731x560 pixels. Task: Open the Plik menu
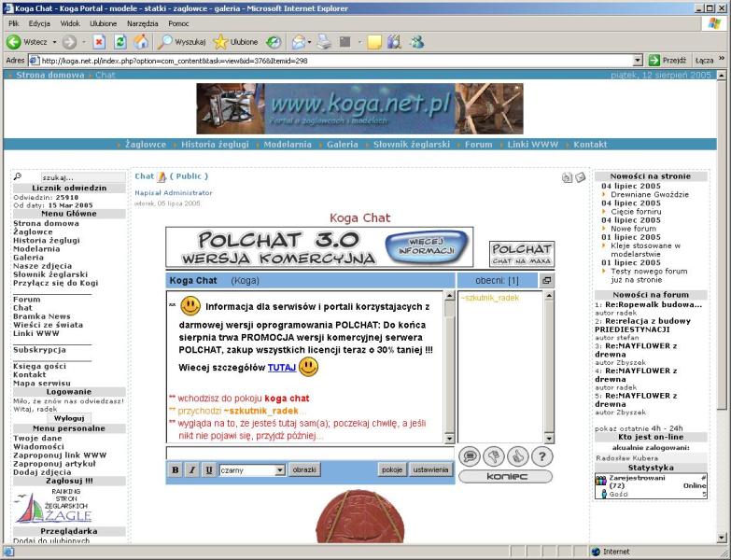click(x=13, y=23)
